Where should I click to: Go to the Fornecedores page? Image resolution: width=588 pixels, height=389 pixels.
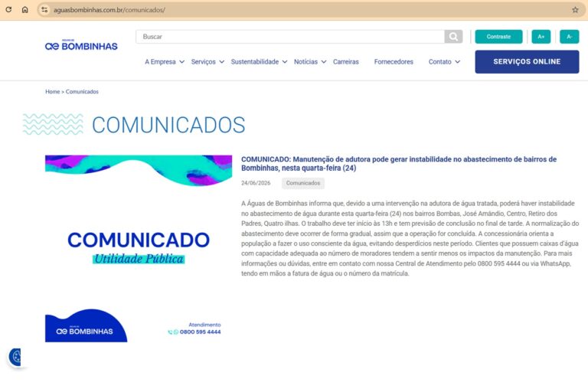click(x=394, y=62)
